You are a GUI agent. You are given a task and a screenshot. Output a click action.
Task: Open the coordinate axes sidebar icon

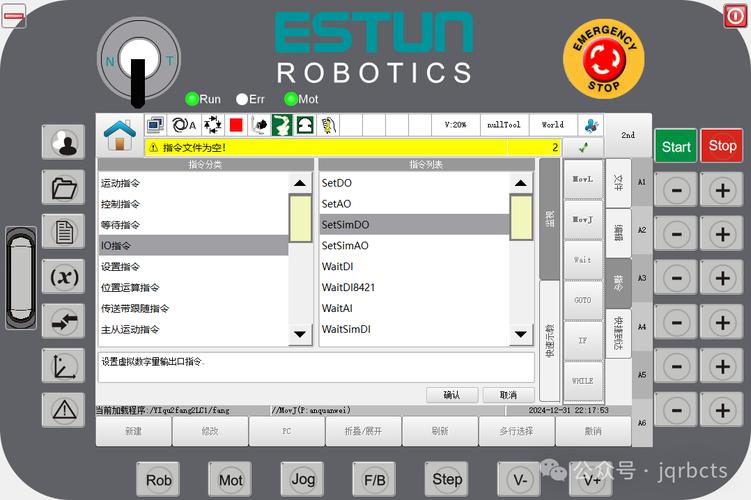(x=64, y=365)
